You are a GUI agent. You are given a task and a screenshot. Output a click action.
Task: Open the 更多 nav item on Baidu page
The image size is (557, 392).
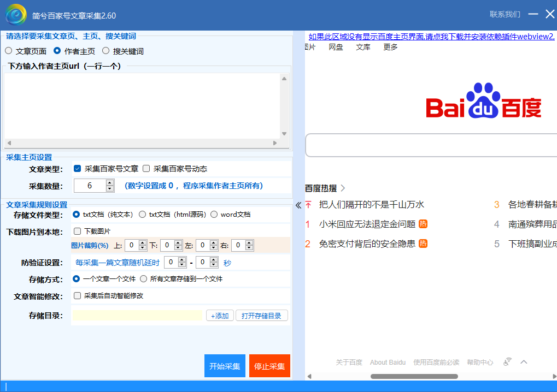[x=390, y=47]
